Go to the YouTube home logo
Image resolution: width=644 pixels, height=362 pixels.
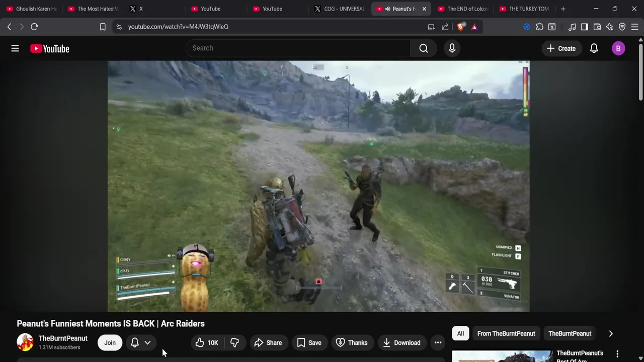49,48
